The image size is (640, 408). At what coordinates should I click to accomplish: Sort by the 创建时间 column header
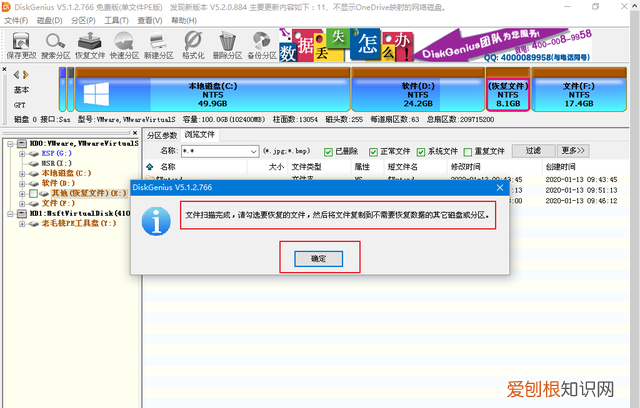[560, 166]
